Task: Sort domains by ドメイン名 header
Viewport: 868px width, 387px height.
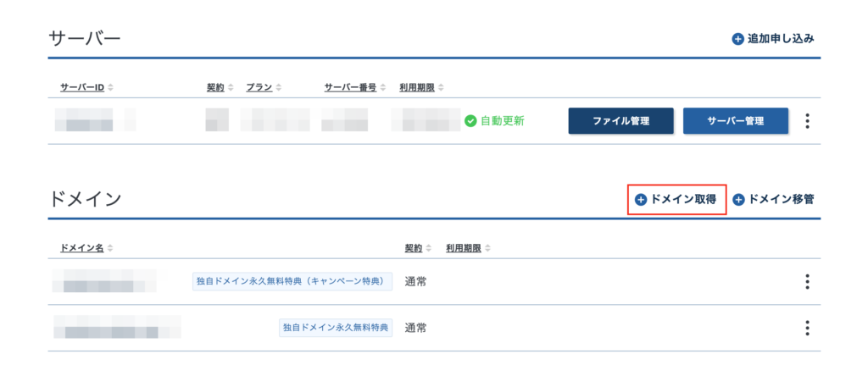Action: pos(82,248)
